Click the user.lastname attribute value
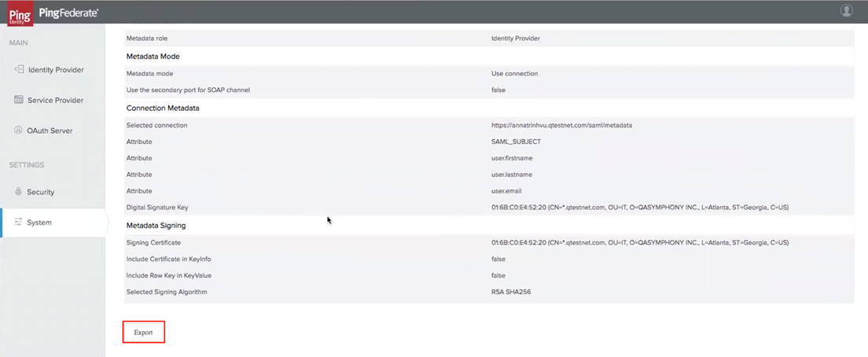The height and width of the screenshot is (357, 868). pyautogui.click(x=512, y=175)
